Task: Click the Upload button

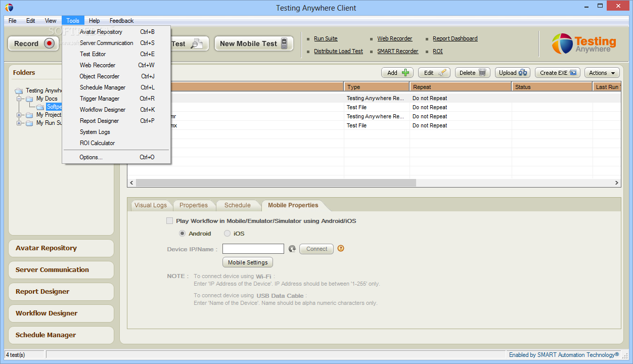Action: [513, 73]
